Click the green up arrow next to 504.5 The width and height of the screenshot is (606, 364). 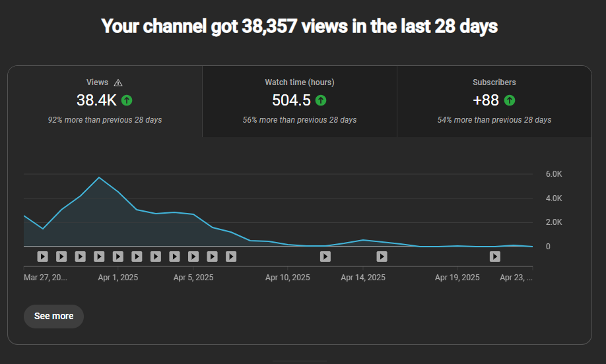(x=321, y=100)
